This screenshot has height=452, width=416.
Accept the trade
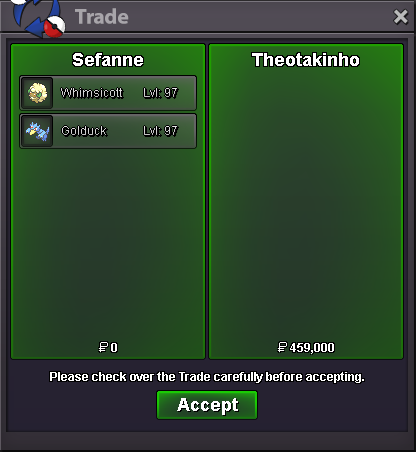tap(207, 405)
